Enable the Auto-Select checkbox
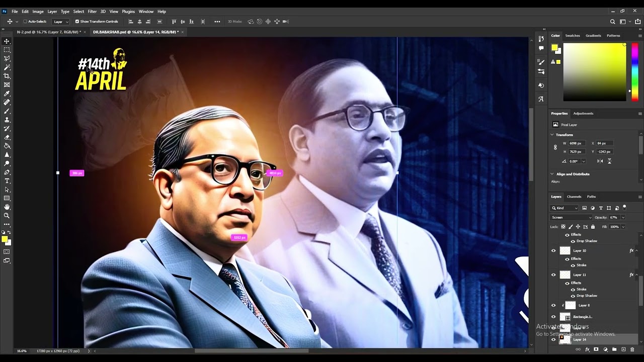This screenshot has height=362, width=644. (25, 22)
